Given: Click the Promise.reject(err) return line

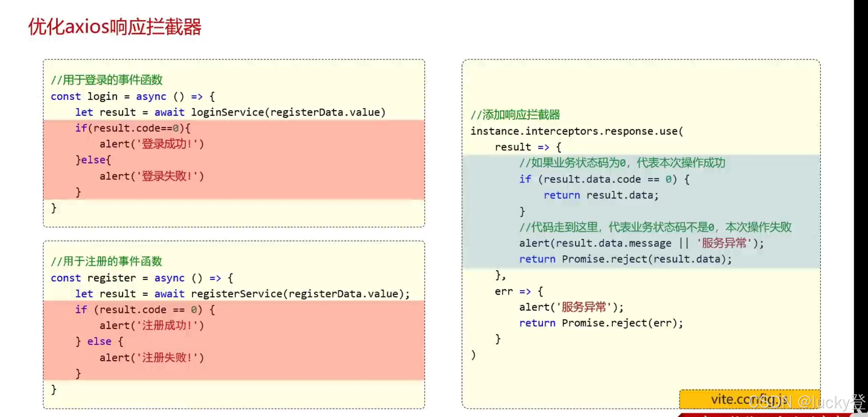Looking at the screenshot, I should [x=601, y=323].
